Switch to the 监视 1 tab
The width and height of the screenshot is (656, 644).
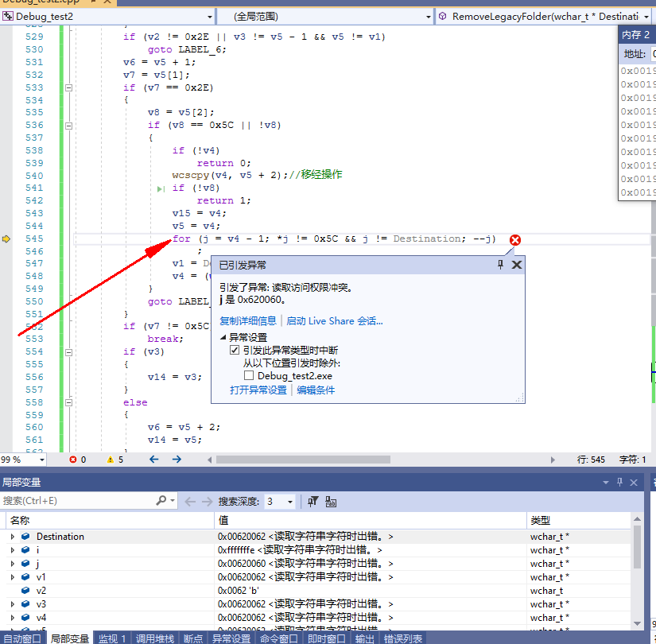tap(112, 638)
